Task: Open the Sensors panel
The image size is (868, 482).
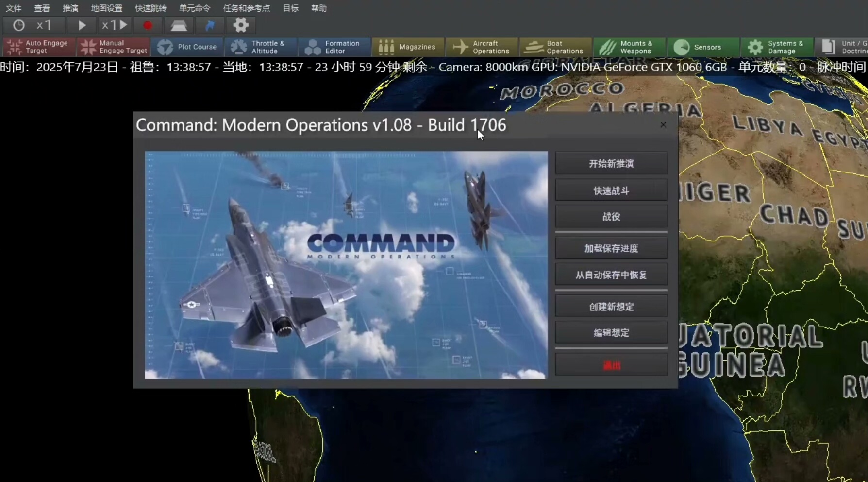Action: click(x=703, y=47)
